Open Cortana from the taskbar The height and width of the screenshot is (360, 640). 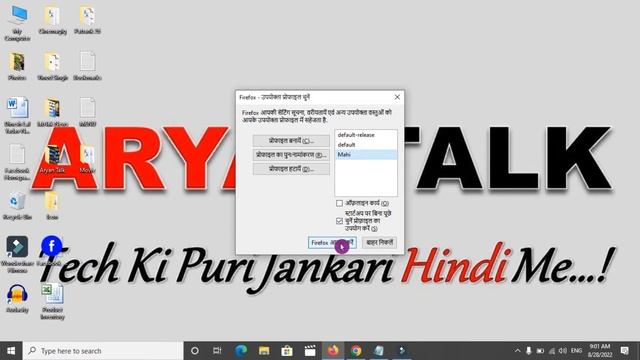pyautogui.click(x=195, y=351)
